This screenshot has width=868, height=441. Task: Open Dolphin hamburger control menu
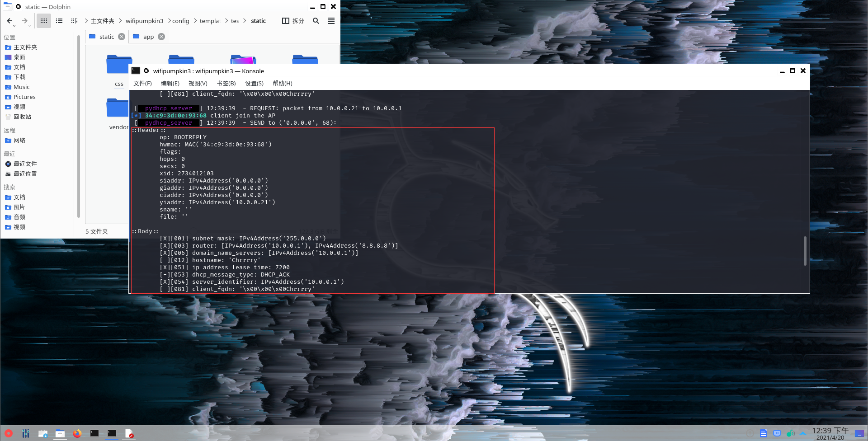point(331,21)
